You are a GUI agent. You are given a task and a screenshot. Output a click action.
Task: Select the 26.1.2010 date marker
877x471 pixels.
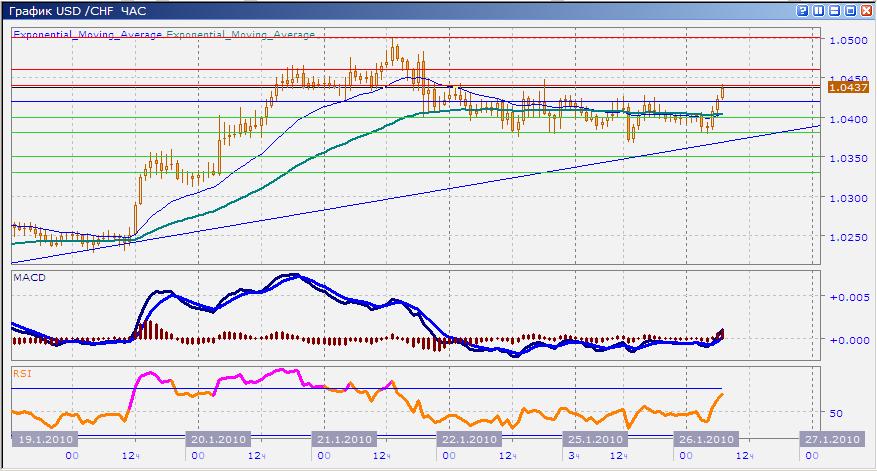click(x=707, y=439)
